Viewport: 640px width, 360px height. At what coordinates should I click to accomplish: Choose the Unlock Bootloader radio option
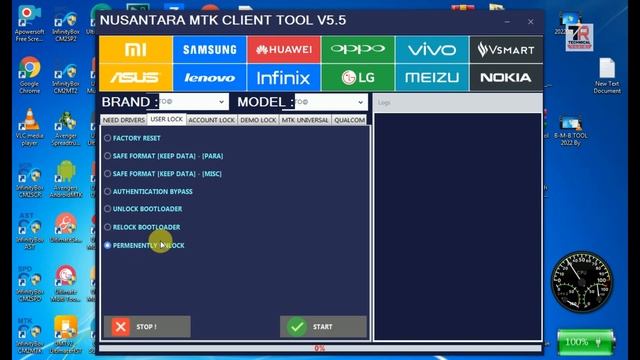coord(143,209)
